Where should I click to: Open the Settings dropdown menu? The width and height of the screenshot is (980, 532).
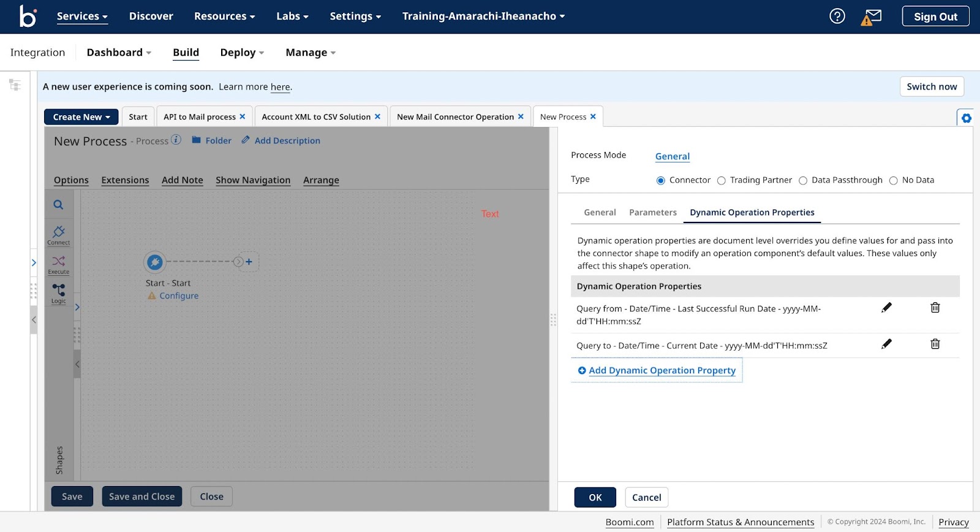click(355, 17)
